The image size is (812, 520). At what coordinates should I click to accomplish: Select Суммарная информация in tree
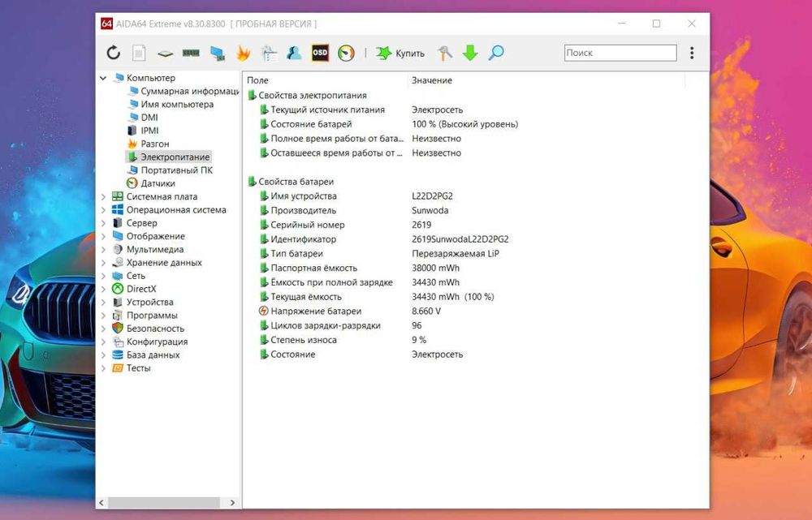point(184,91)
